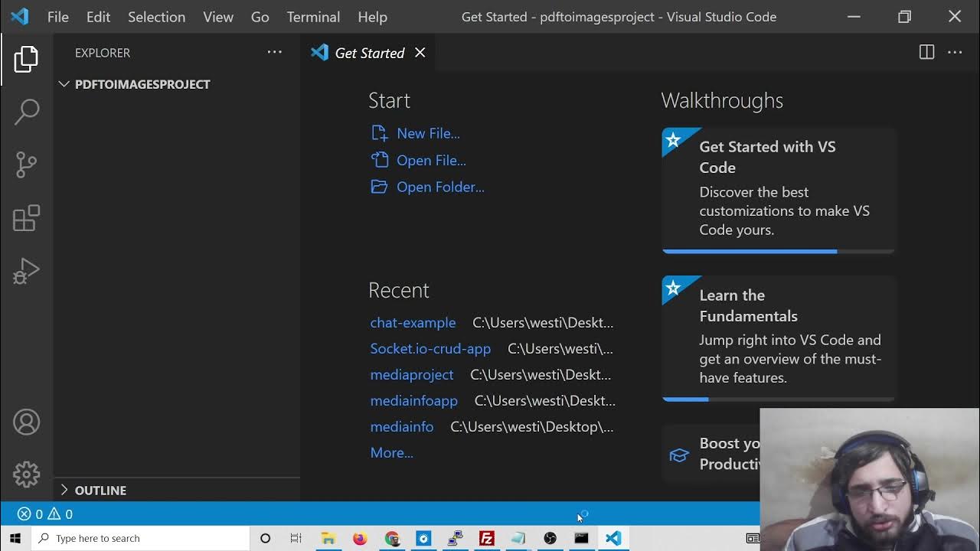This screenshot has width=980, height=551.
Task: Open the Run and Debug view
Action: (x=27, y=271)
